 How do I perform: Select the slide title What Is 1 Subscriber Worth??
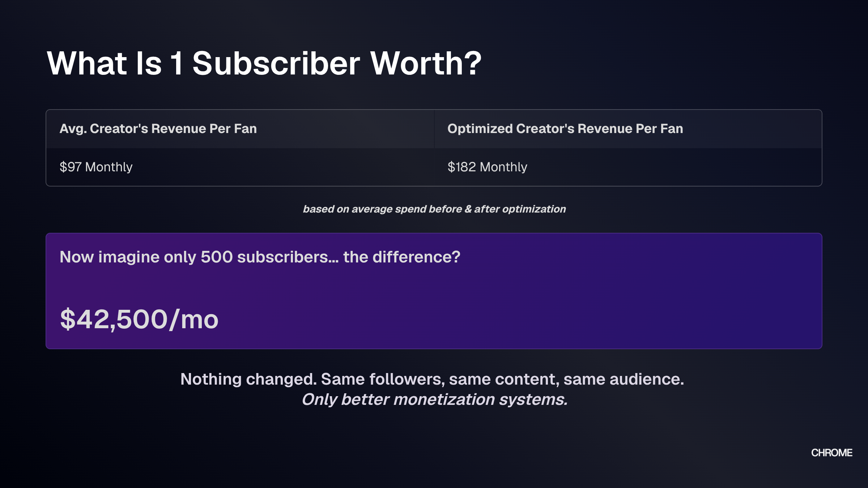click(264, 63)
